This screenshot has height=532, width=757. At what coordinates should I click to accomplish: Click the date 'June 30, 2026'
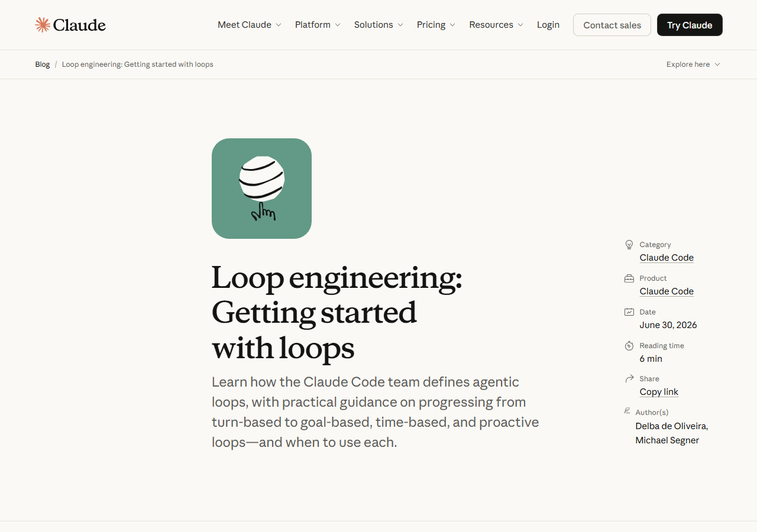pyautogui.click(x=668, y=325)
